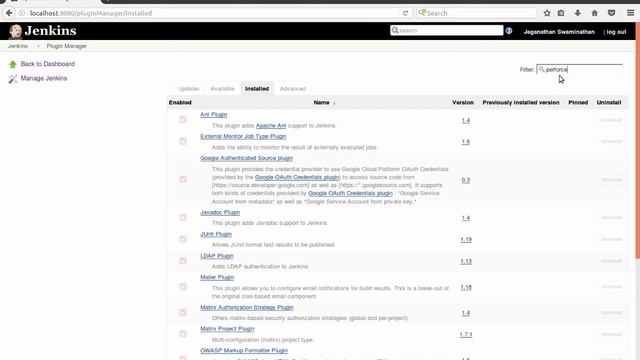Click the Back to Dashboard arrow icon

[x=13, y=64]
